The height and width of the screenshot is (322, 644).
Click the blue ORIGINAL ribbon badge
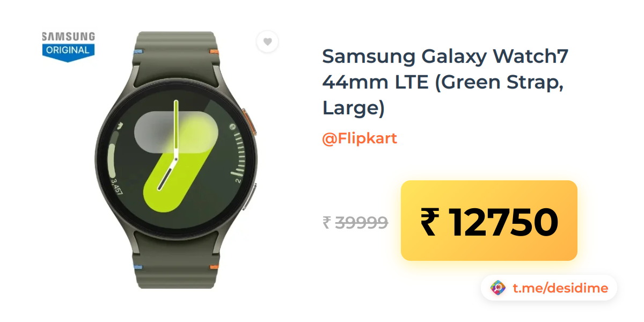pyautogui.click(x=69, y=52)
